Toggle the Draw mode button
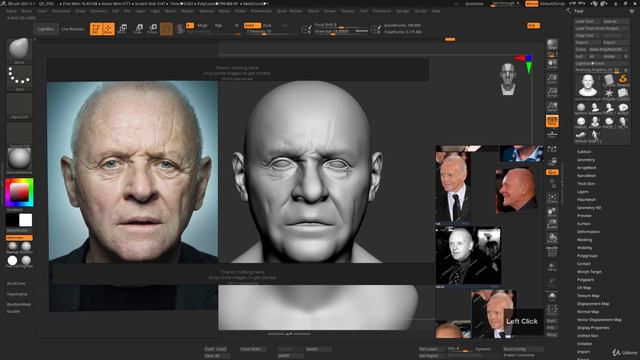 pyautogui.click(x=108, y=29)
